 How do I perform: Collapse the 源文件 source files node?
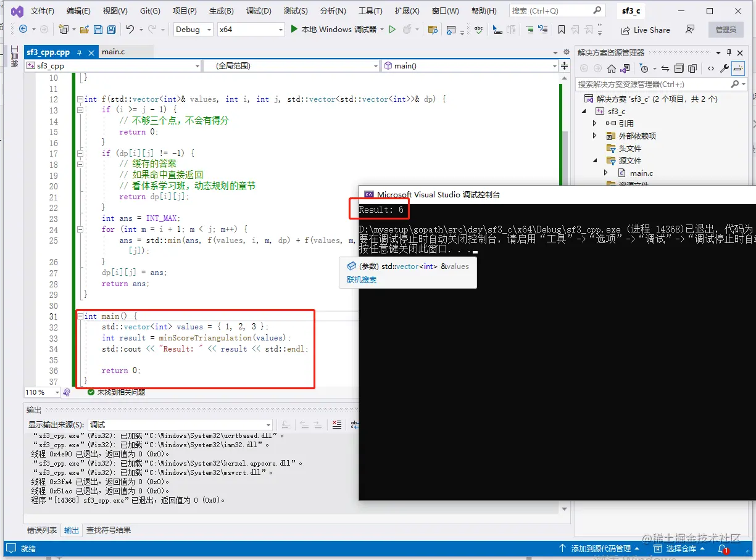(595, 160)
